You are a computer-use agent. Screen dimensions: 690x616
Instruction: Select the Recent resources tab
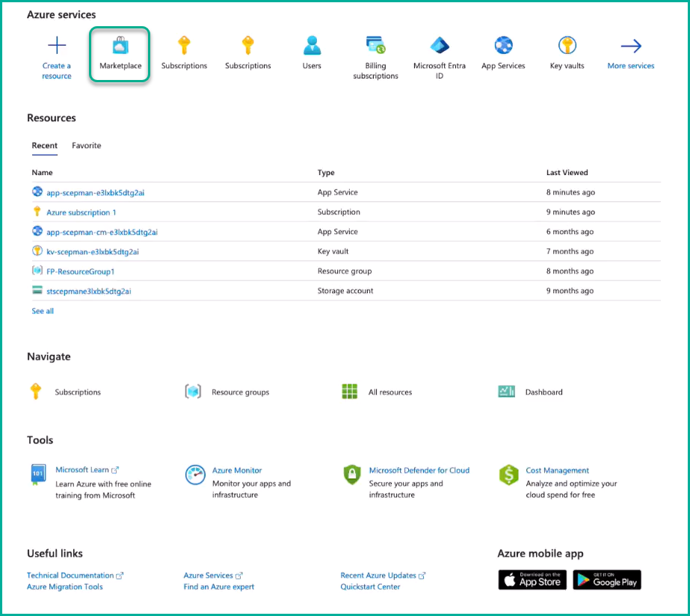[45, 146]
